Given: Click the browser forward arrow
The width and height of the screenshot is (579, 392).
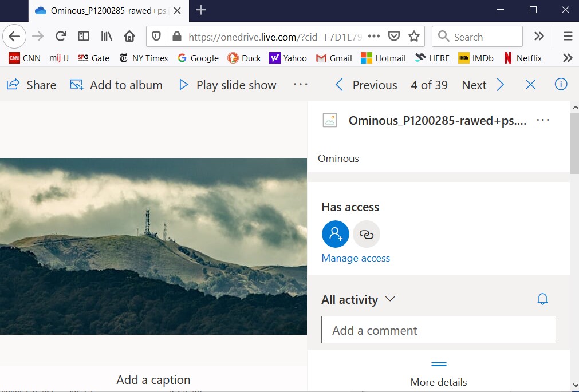Looking at the screenshot, I should tap(38, 37).
